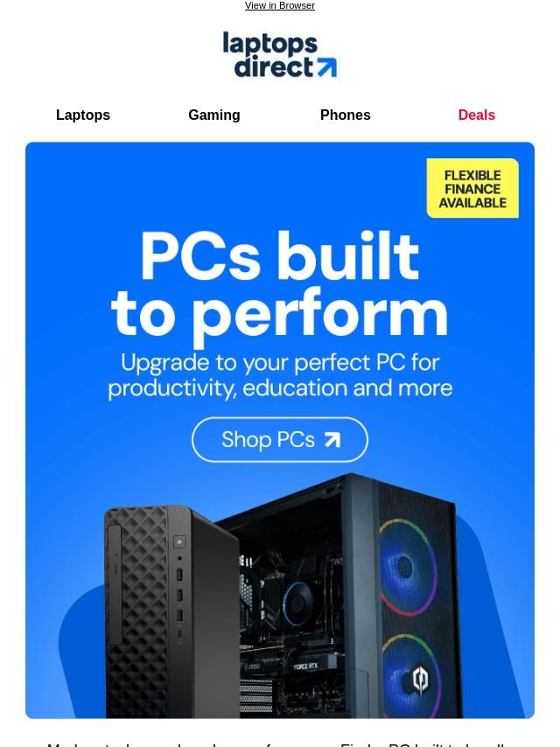Select the slim black desktop tower image
This screenshot has height=747, width=560.
coord(171,612)
